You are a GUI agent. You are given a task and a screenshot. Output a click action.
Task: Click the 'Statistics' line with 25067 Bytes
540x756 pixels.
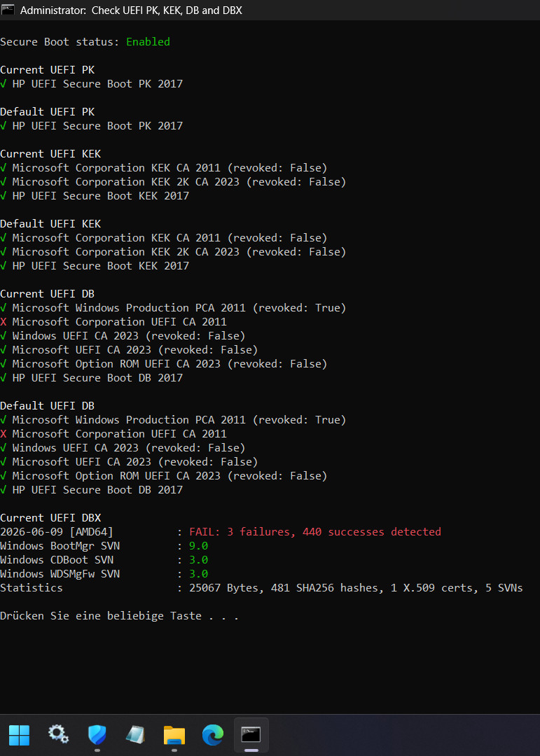click(261, 588)
